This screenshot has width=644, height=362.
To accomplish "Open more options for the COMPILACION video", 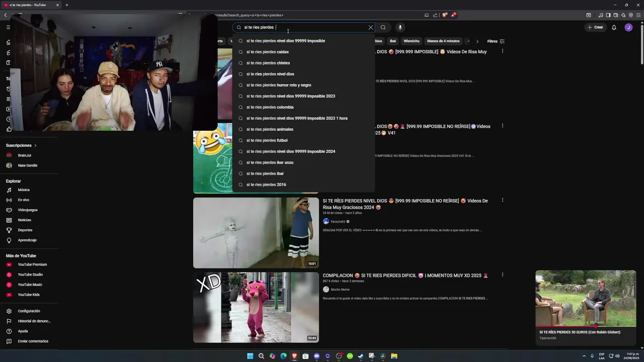I will 502,275.
